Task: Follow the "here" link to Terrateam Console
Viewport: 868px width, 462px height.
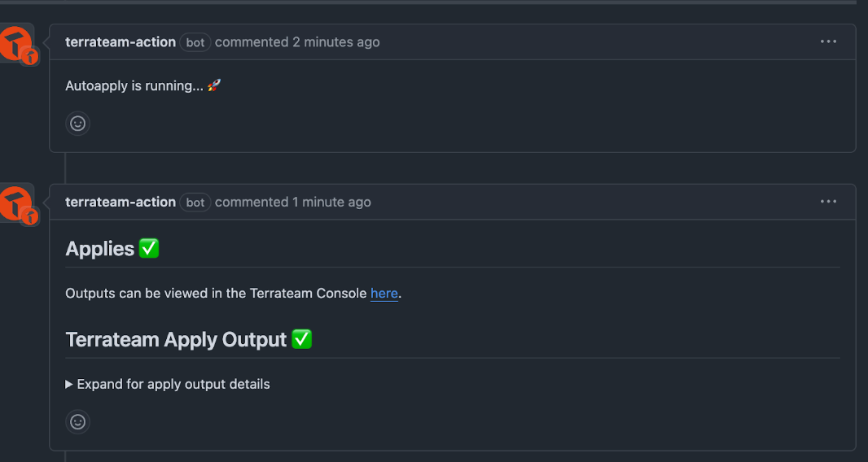Action: click(x=384, y=294)
